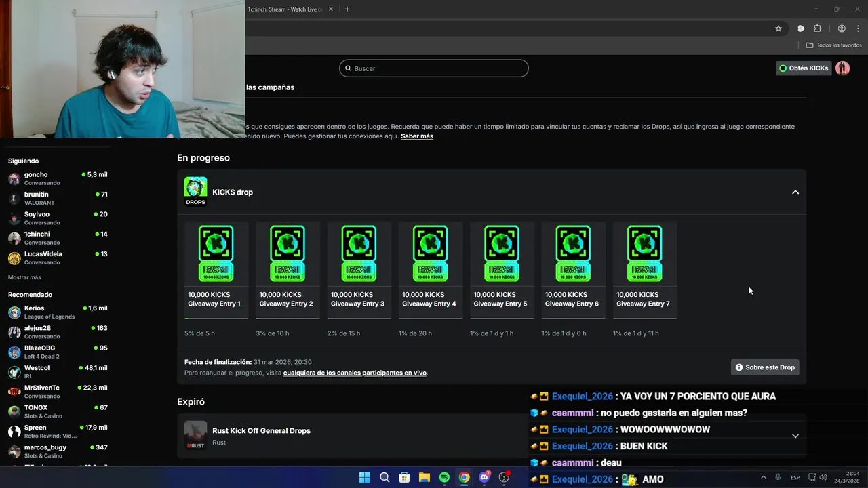Bookmark this page with star icon

(778, 28)
